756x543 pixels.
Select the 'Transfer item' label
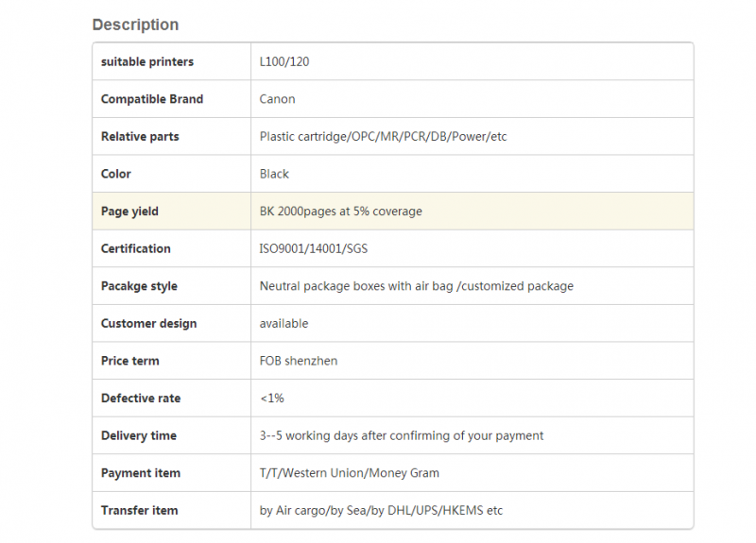click(139, 510)
